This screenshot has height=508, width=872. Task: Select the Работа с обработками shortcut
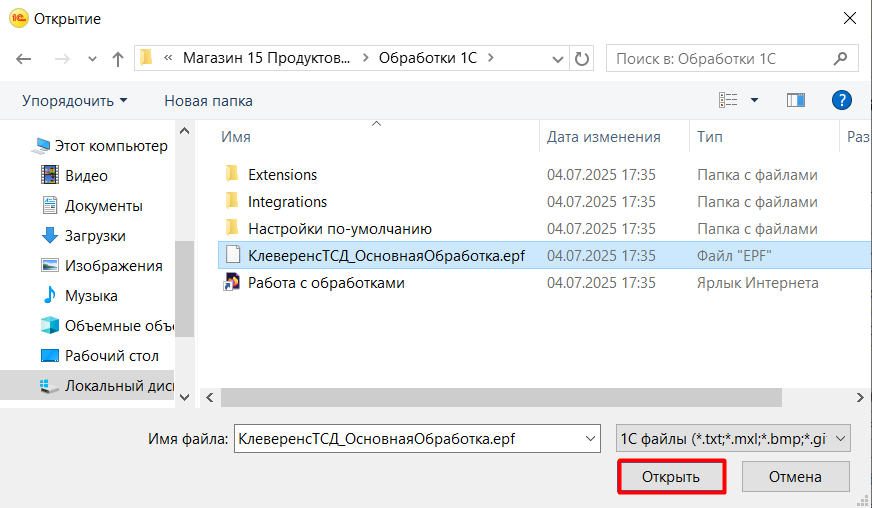[x=326, y=283]
